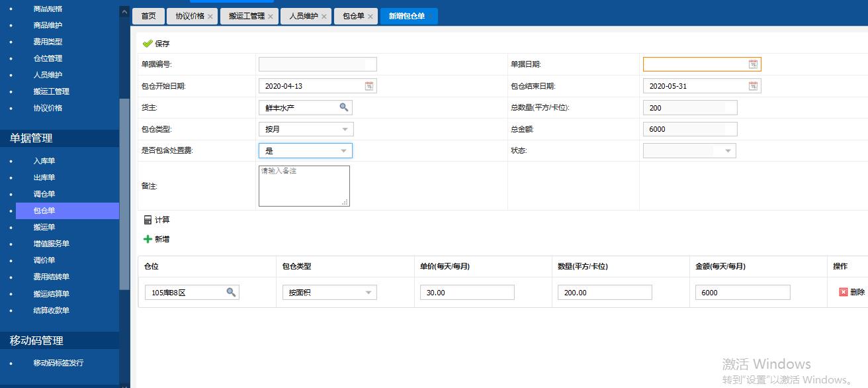Open the calendar picker for 包仓结束日期
This screenshot has width=868, height=388.
tap(754, 85)
